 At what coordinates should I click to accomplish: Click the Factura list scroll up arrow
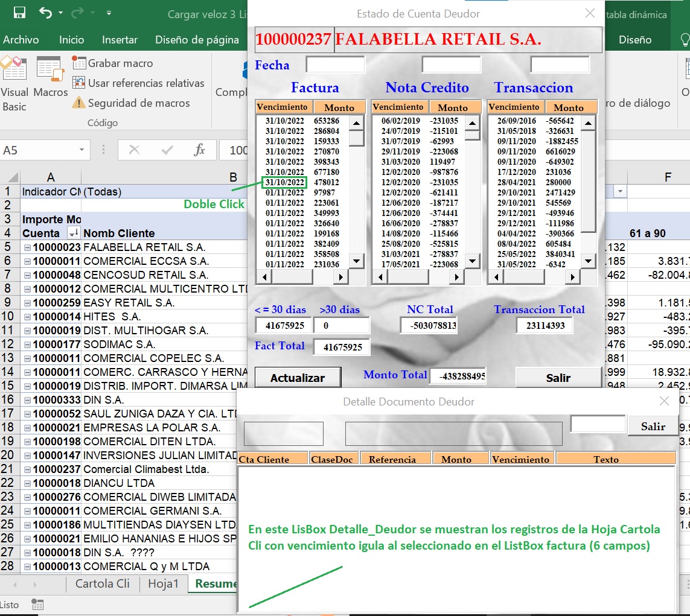click(x=356, y=123)
